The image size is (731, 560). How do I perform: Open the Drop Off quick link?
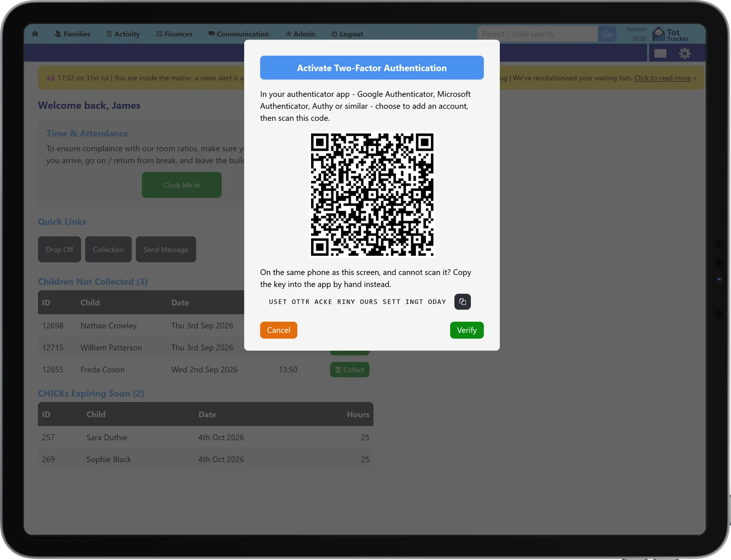[x=59, y=249]
